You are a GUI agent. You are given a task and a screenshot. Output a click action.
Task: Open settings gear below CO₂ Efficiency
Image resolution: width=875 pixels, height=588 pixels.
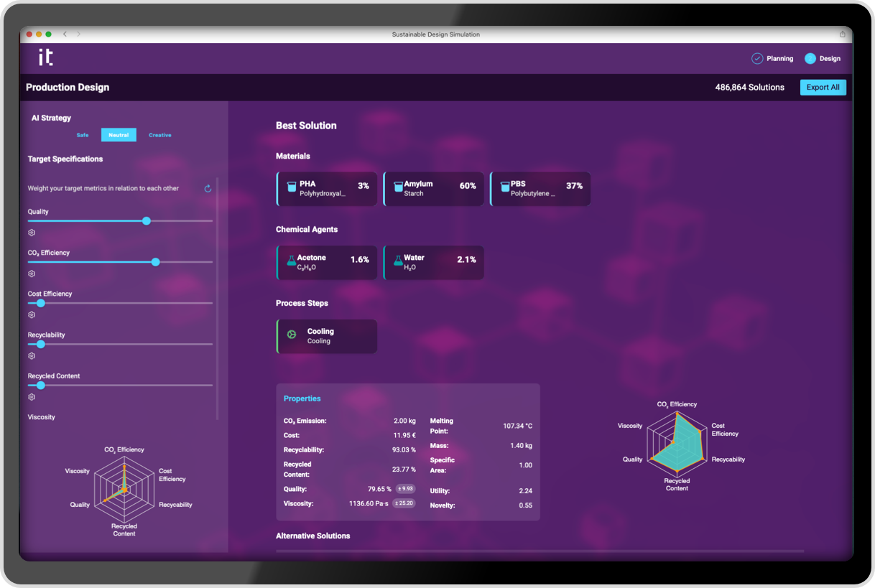tap(32, 274)
